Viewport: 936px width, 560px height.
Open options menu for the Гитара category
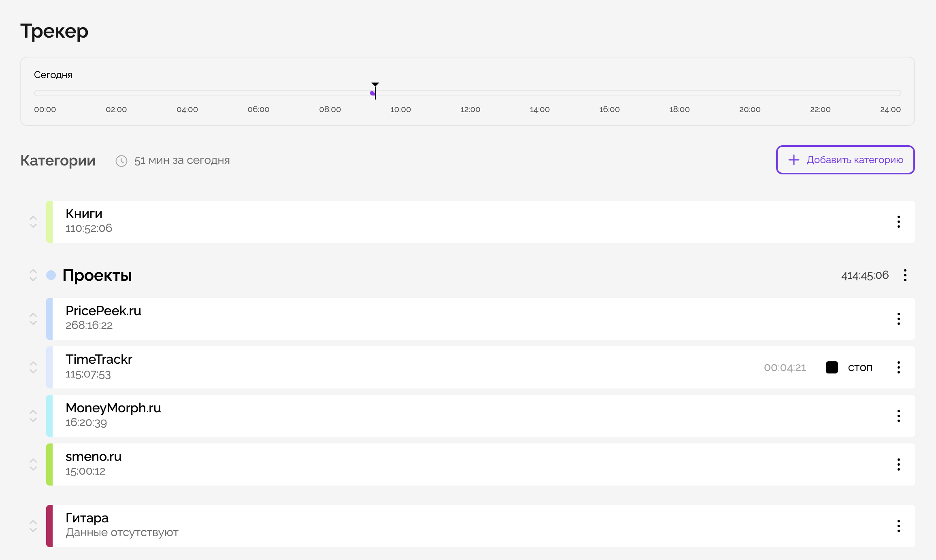pyautogui.click(x=899, y=526)
